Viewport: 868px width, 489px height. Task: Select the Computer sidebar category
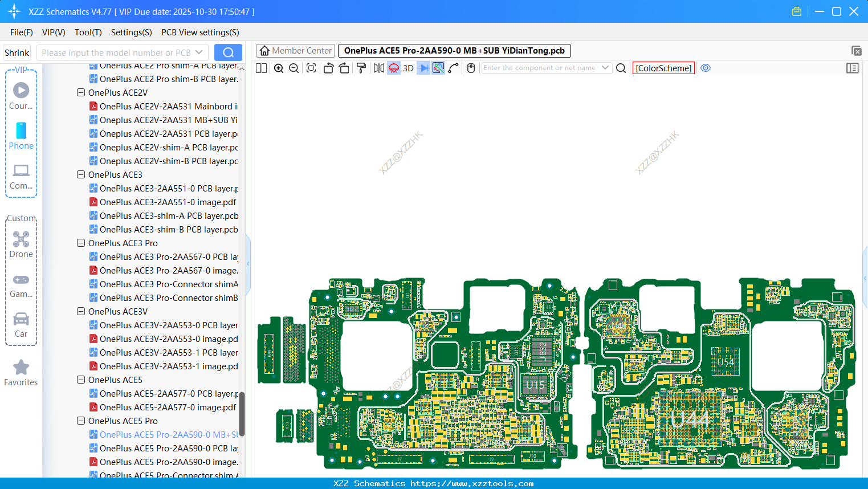click(x=21, y=177)
